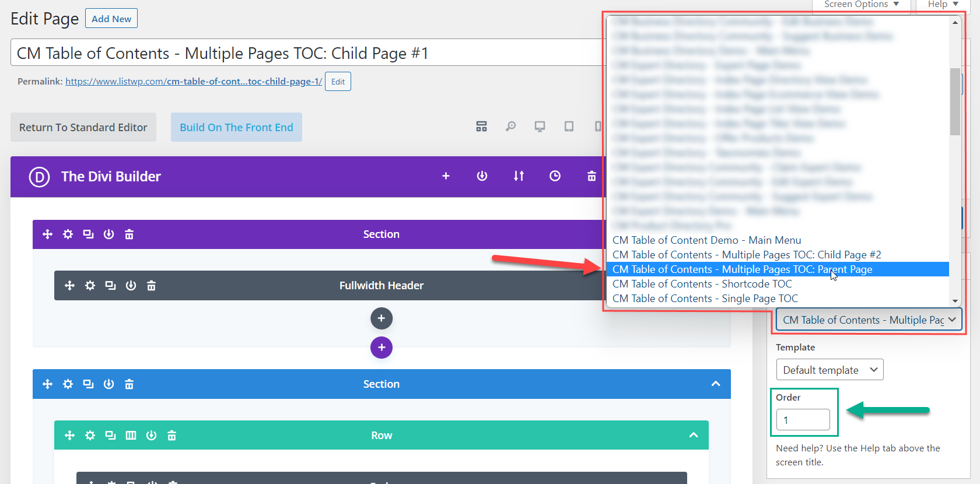This screenshot has width=980, height=484.
Task: Click import/export arrows in Divi Builder header
Action: [519, 176]
